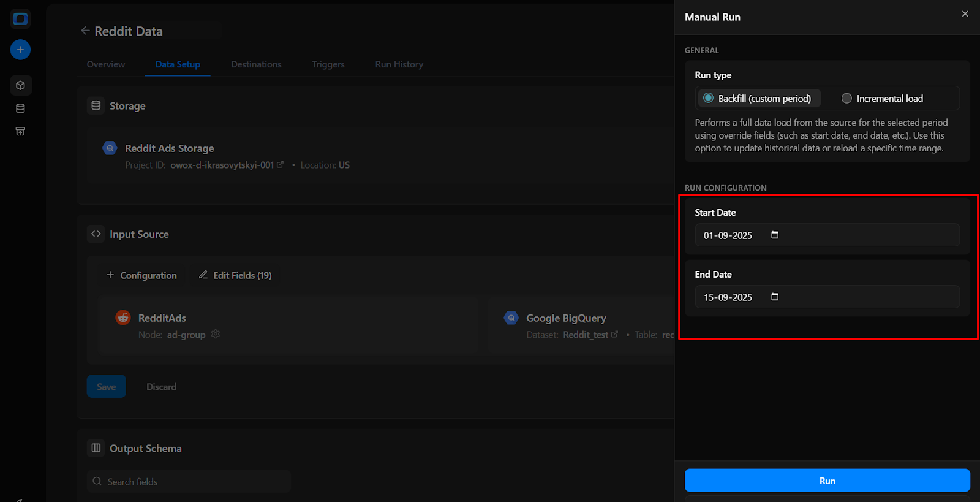Image resolution: width=980 pixels, height=502 pixels.
Task: Click the blue Run button
Action: pyautogui.click(x=827, y=481)
